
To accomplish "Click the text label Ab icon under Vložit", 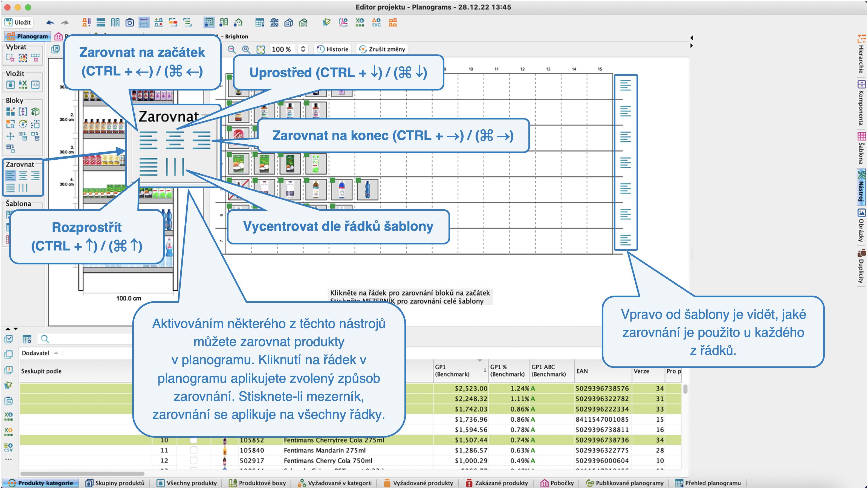I will click(35, 84).
